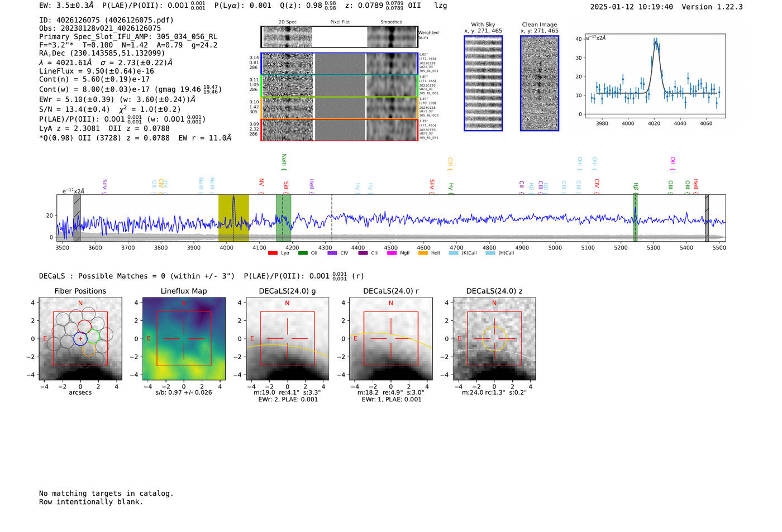Select the DECaLS(24.0) z image
Viewport: 782px width, 532px height.
tap(494, 338)
